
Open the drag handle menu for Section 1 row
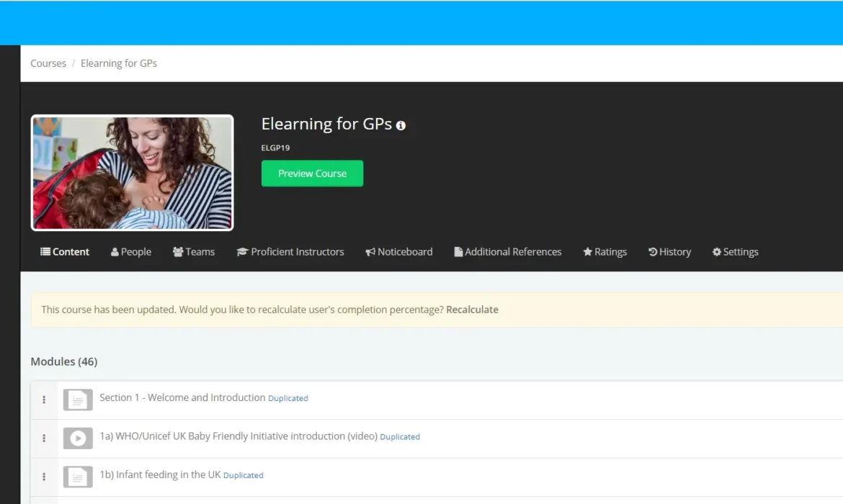44,400
